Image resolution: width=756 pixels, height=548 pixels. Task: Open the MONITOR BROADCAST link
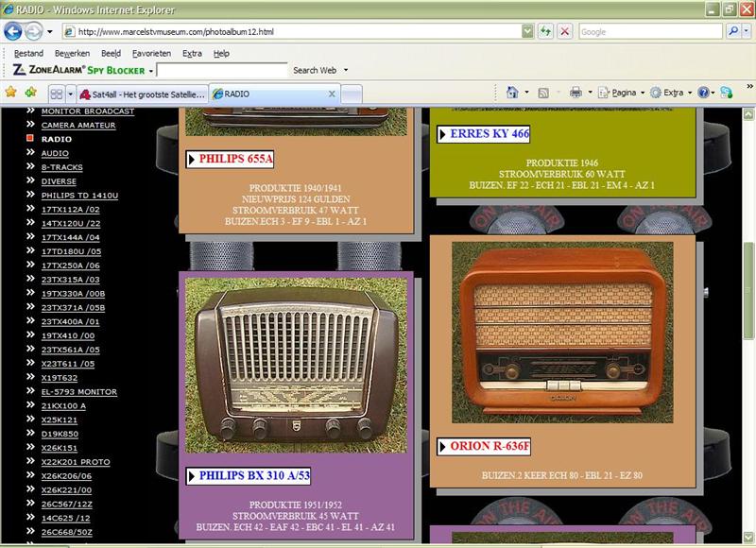coord(88,111)
